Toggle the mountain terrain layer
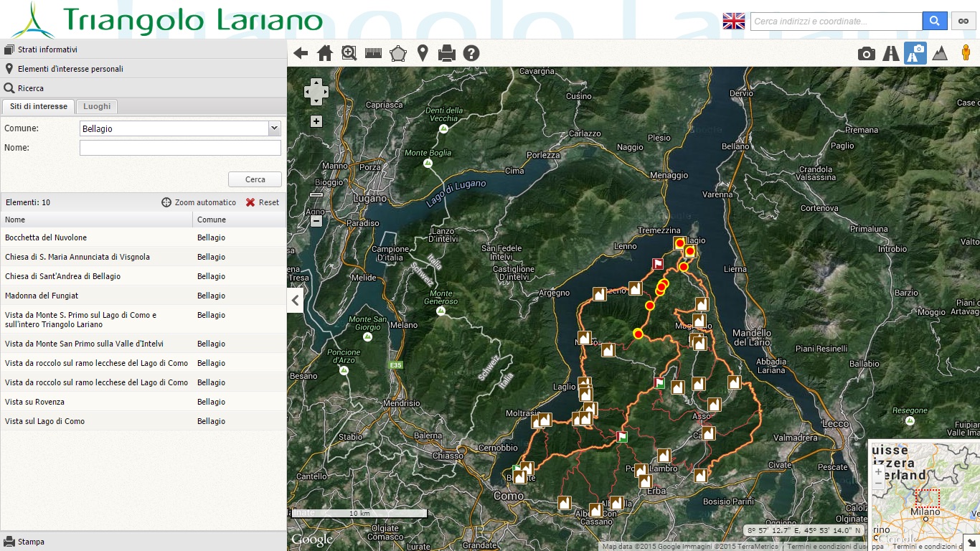The height and width of the screenshot is (551, 980). 939,53
